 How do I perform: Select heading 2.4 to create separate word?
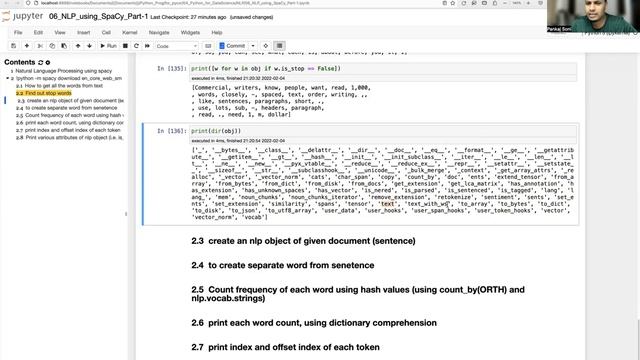(x=283, y=265)
